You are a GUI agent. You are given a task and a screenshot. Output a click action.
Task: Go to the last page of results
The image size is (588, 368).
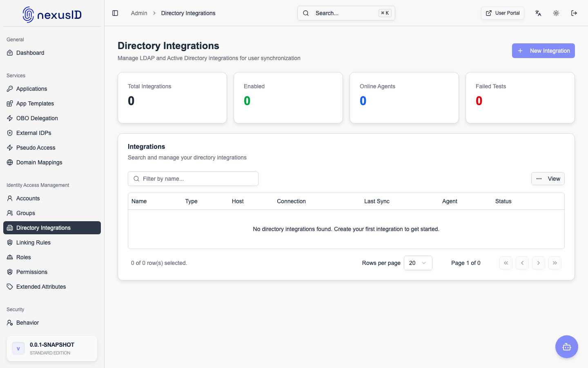pos(555,263)
